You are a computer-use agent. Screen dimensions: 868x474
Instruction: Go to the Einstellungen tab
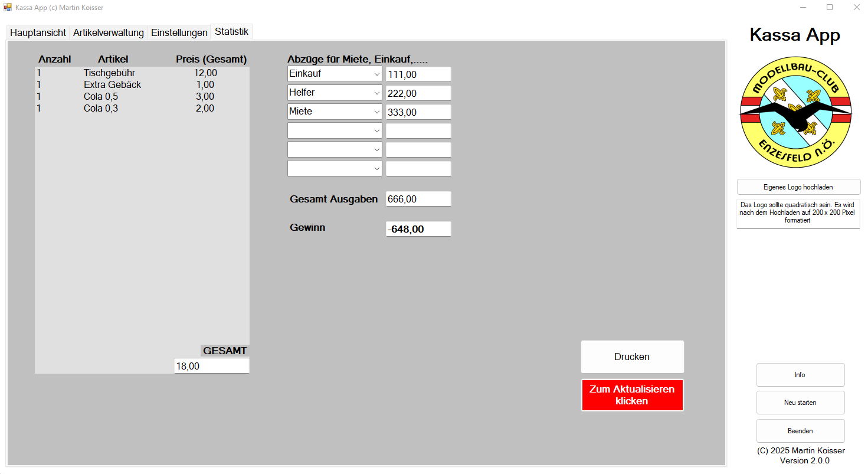coord(179,32)
